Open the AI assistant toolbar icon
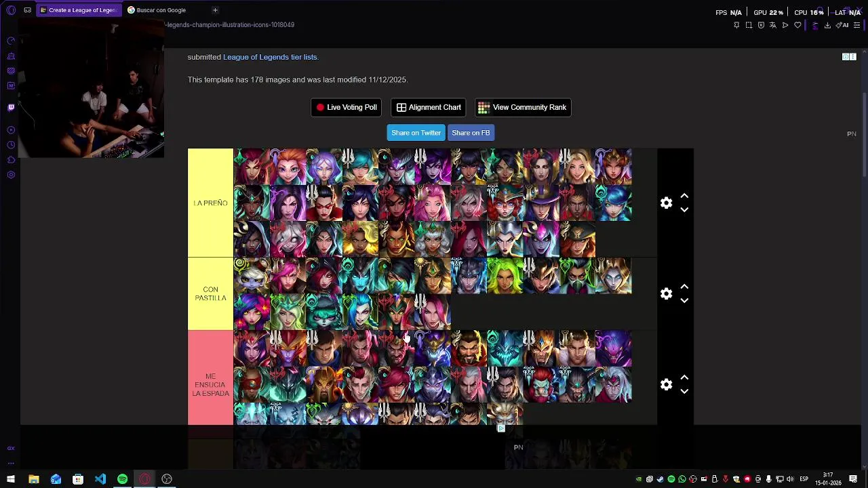This screenshot has width=868, height=488. (x=843, y=25)
